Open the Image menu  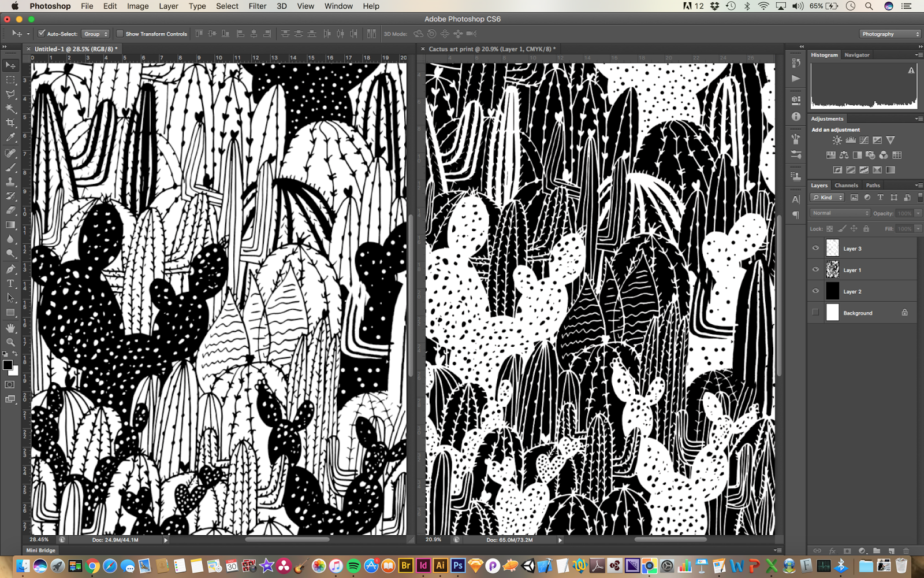[x=137, y=6]
